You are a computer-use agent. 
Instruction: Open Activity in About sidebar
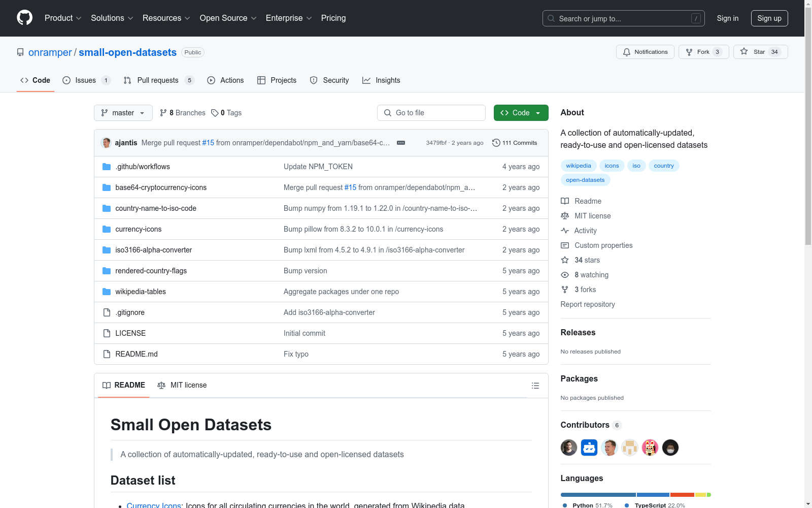pyautogui.click(x=579, y=231)
